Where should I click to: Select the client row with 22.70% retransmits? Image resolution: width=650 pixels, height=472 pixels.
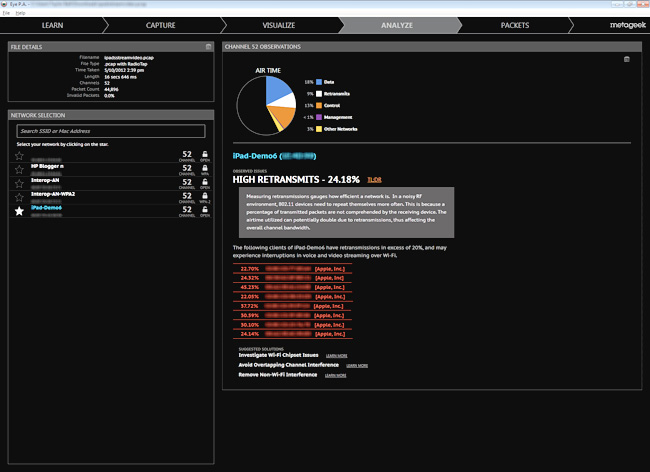pyautogui.click(x=292, y=269)
